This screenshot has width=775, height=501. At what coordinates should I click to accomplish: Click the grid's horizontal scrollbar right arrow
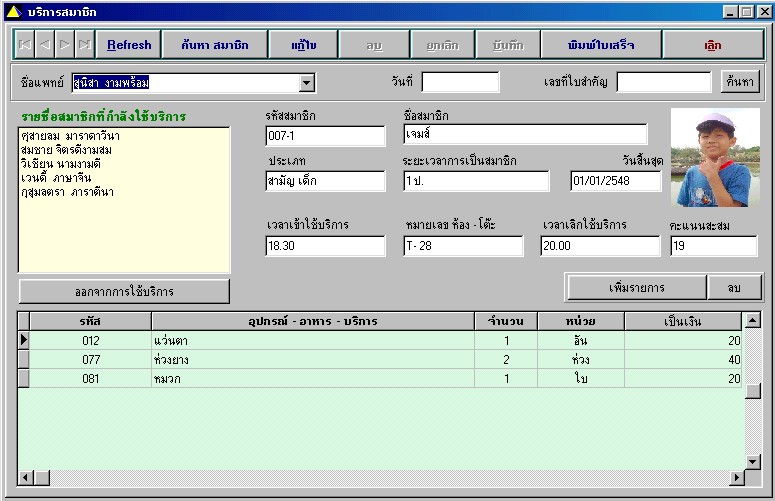click(737, 478)
